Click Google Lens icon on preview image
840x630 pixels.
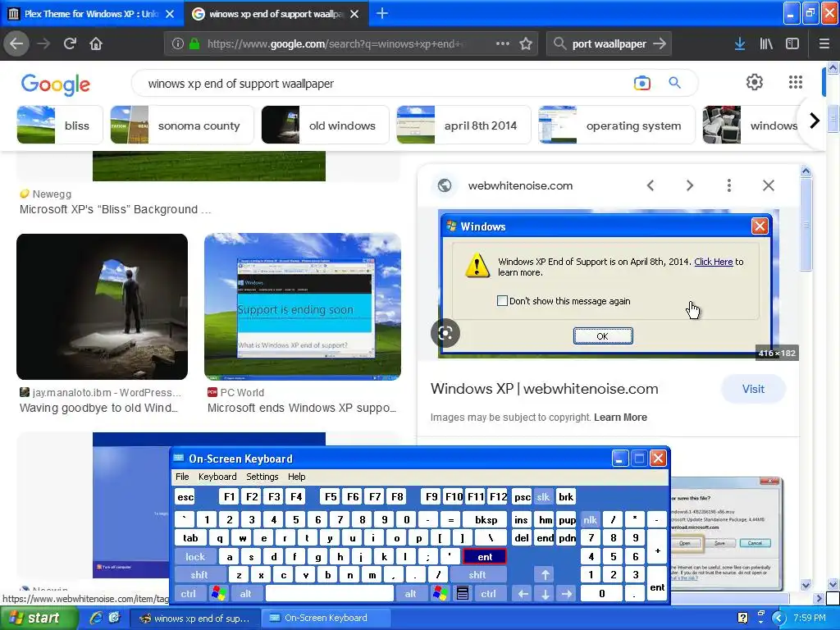[445, 333]
